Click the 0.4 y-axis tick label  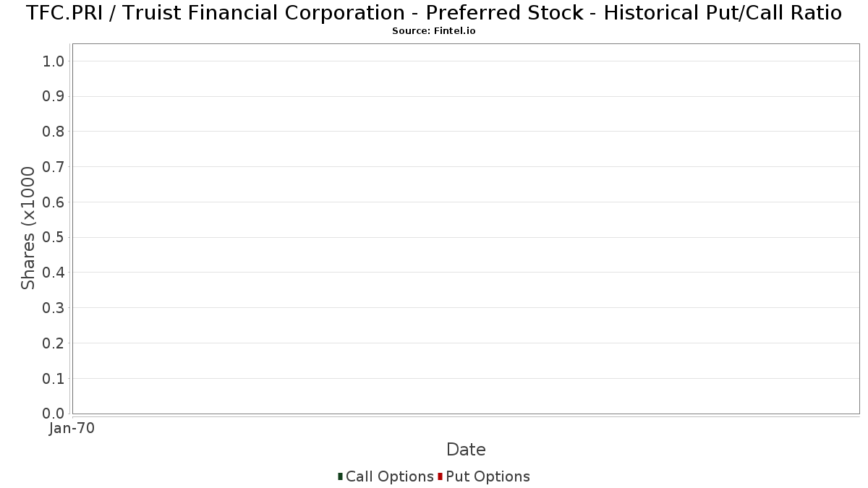(54, 273)
